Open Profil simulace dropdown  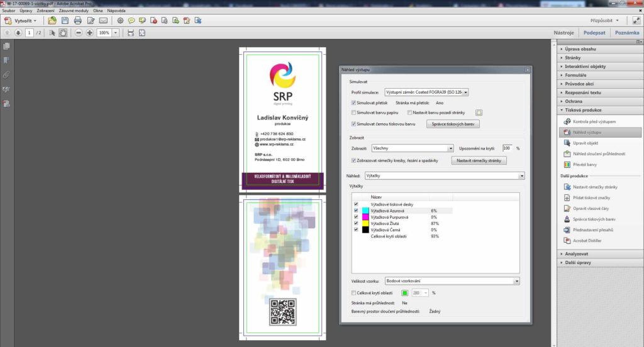pyautogui.click(x=426, y=92)
